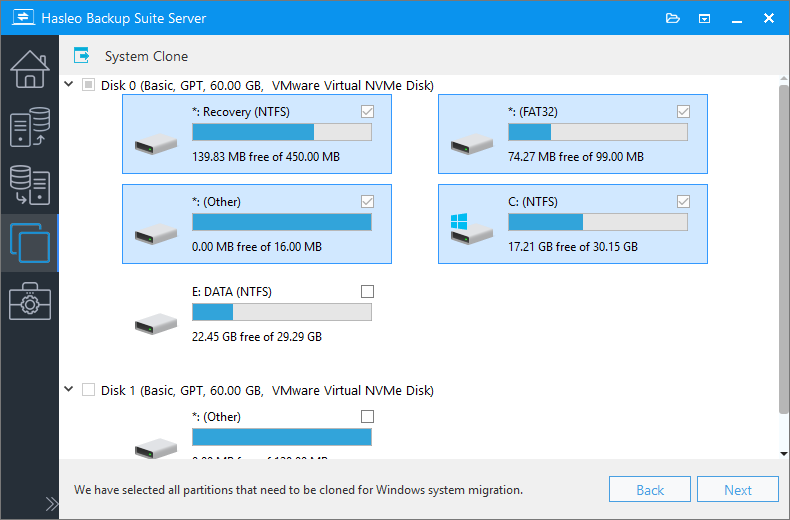This screenshot has width=790, height=520.
Task: Minimize the Hasleo Backup Suite window
Action: pyautogui.click(x=737, y=19)
